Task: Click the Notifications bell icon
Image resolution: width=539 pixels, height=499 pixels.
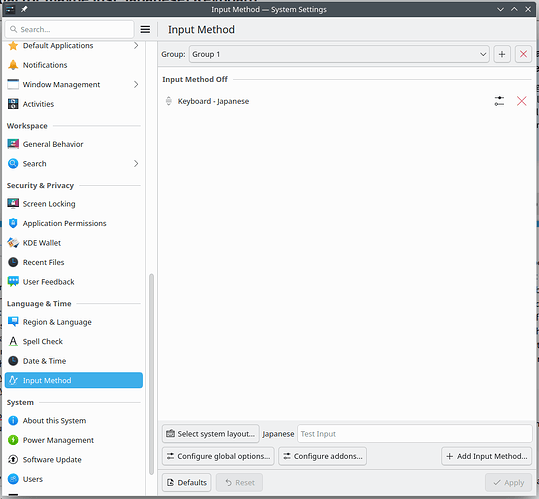Action: point(13,65)
